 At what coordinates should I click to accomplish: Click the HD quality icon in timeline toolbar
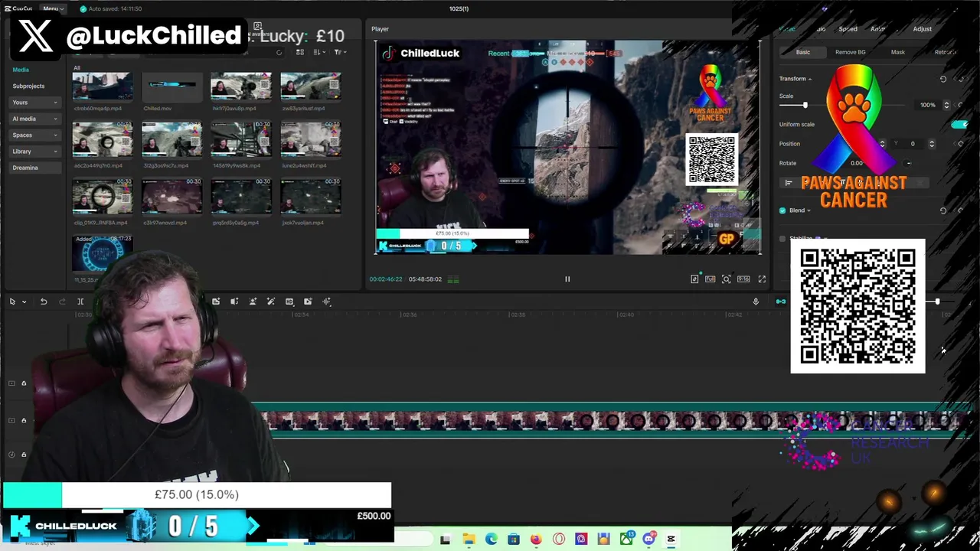(289, 302)
